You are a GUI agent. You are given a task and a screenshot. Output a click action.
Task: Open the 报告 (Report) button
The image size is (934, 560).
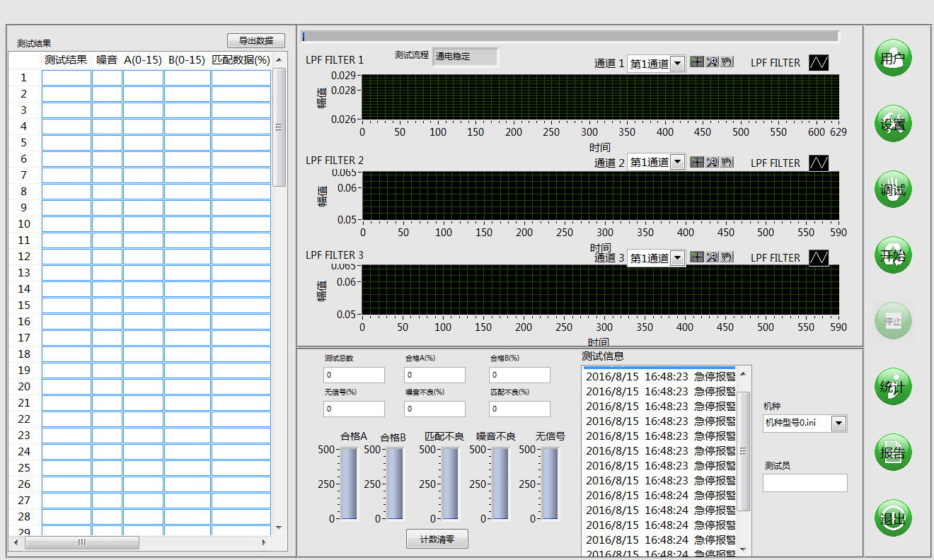(x=893, y=453)
